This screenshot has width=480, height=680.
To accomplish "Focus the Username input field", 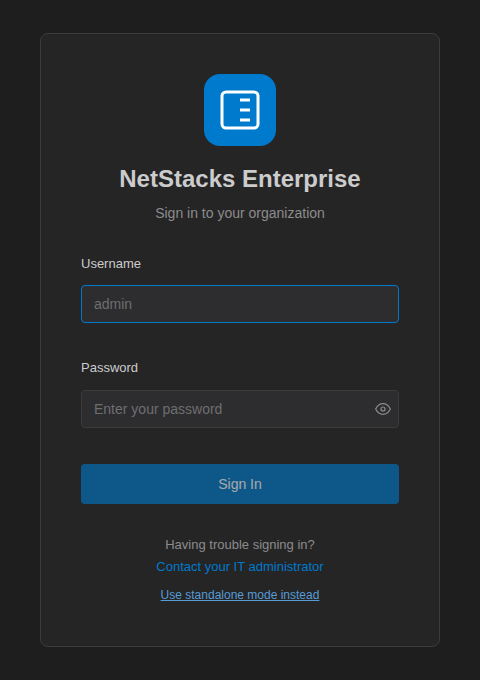I will click(x=240, y=304).
